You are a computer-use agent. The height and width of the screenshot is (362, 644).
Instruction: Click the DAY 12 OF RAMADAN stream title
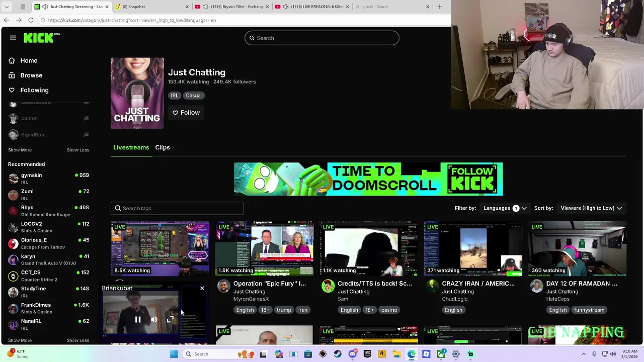(x=582, y=284)
